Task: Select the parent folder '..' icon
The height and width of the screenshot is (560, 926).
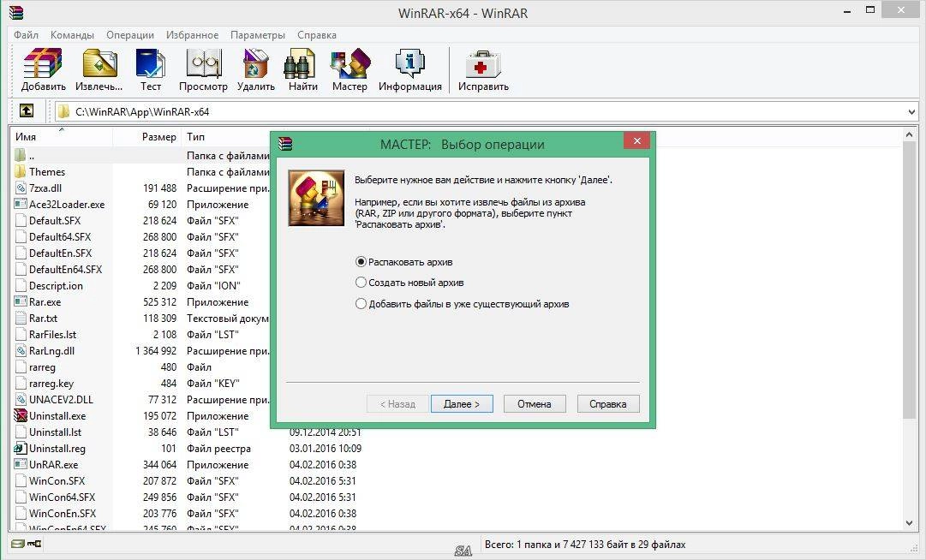Action: click(21, 155)
